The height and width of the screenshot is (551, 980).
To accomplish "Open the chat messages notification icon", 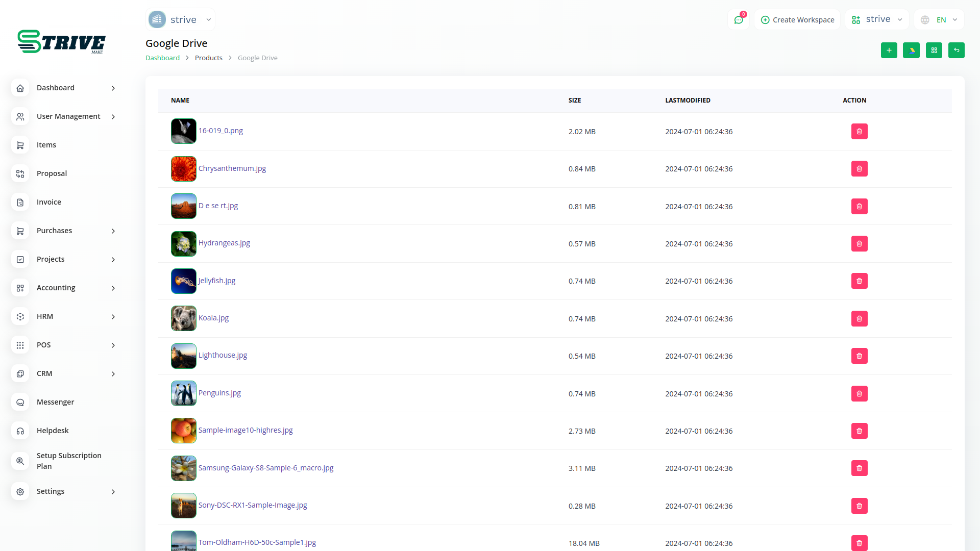I will tap(739, 20).
